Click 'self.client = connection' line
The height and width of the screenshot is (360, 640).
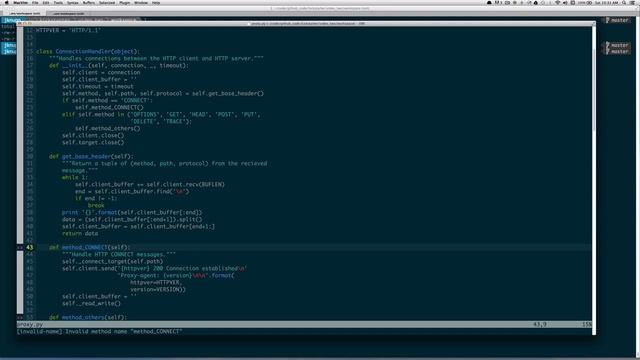[x=101, y=72]
